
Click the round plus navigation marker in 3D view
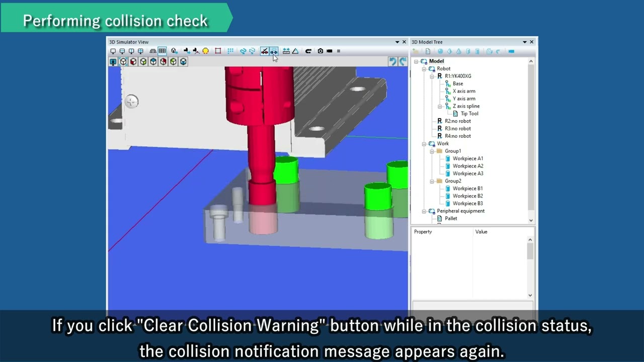[131, 102]
